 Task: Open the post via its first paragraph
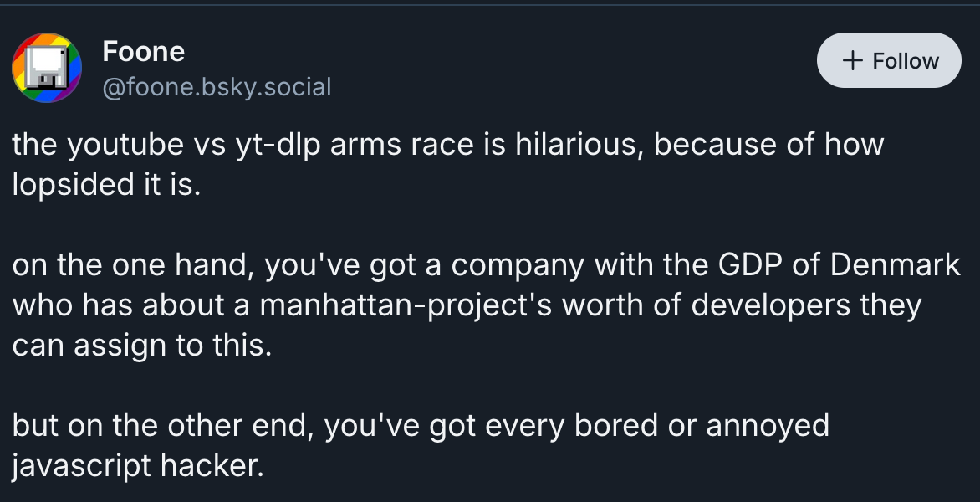click(447, 164)
